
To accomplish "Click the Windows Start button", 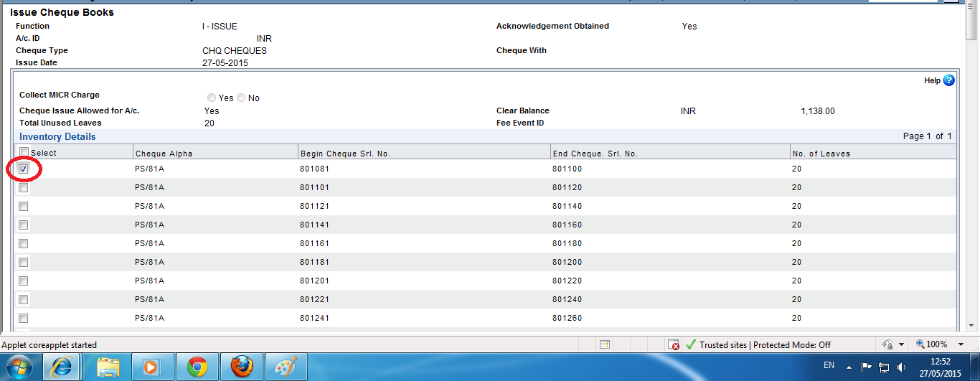I will point(19,367).
